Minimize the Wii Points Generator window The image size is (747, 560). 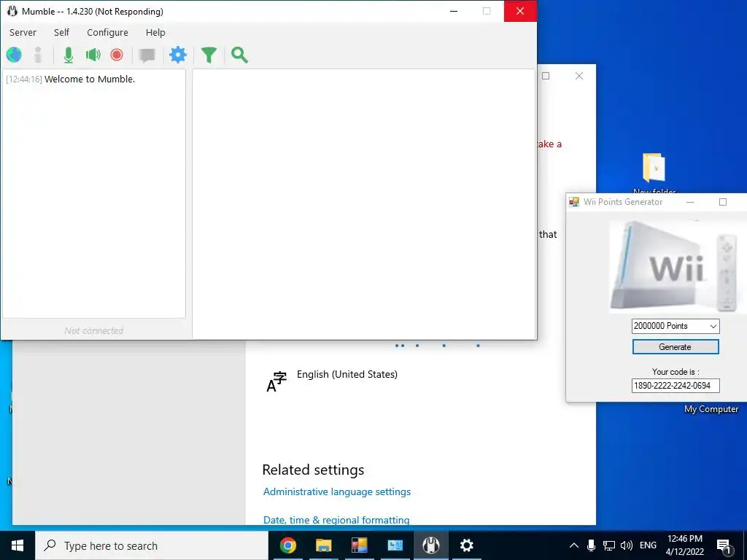[690, 202]
